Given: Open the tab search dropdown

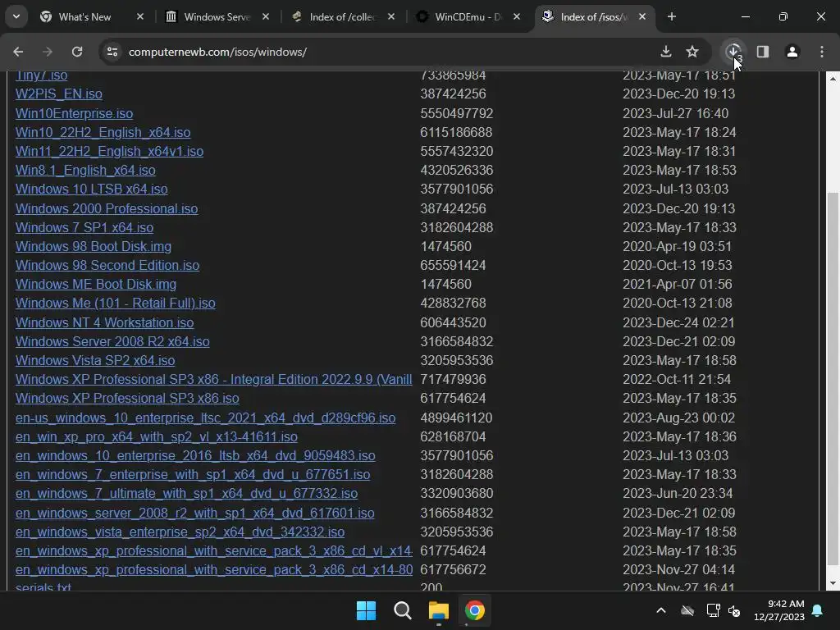Looking at the screenshot, I should (16, 16).
